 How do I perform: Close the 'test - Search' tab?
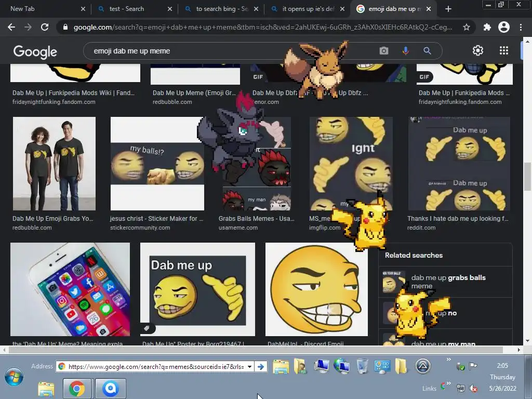[170, 9]
